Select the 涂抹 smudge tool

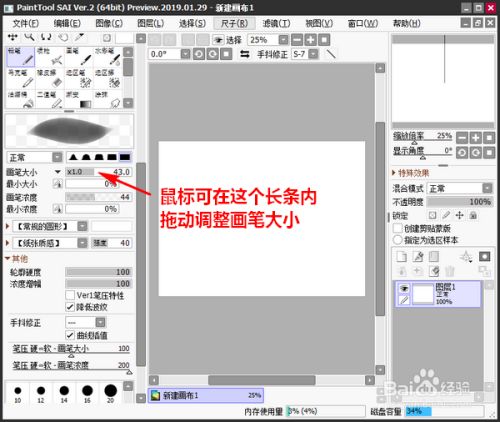(x=108, y=99)
